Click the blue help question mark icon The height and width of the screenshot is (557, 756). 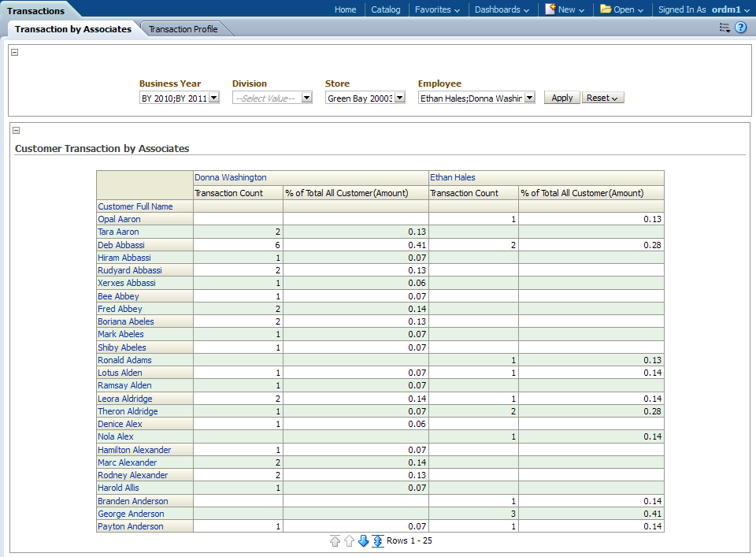(x=741, y=28)
